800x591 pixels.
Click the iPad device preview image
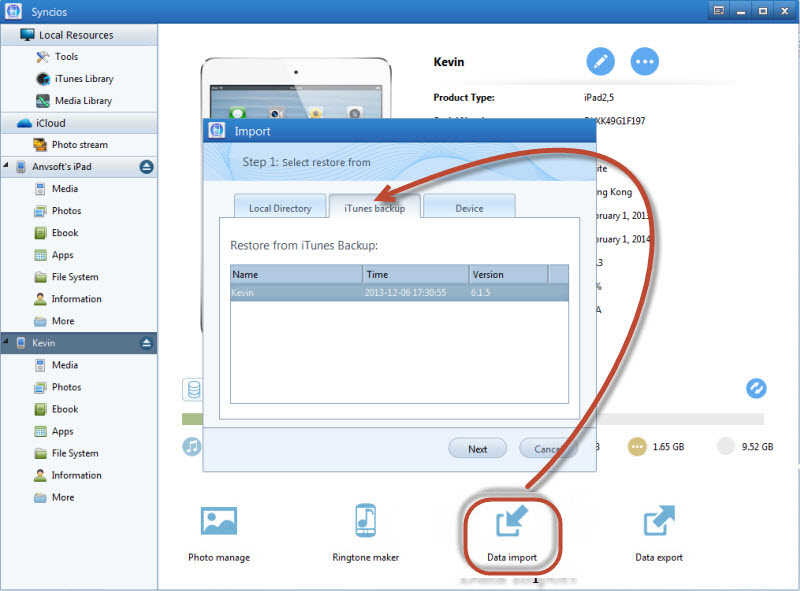pos(296,88)
